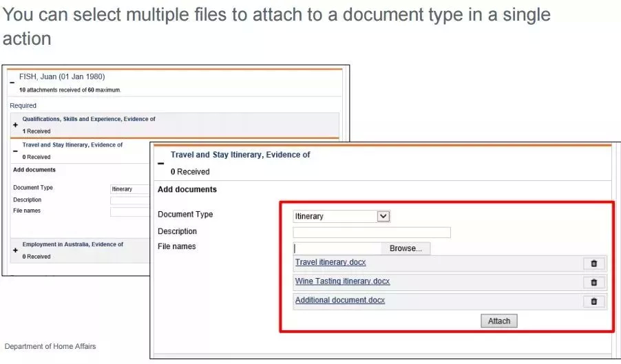Click the Description field in the back window
621x364 pixels.
[130, 201]
